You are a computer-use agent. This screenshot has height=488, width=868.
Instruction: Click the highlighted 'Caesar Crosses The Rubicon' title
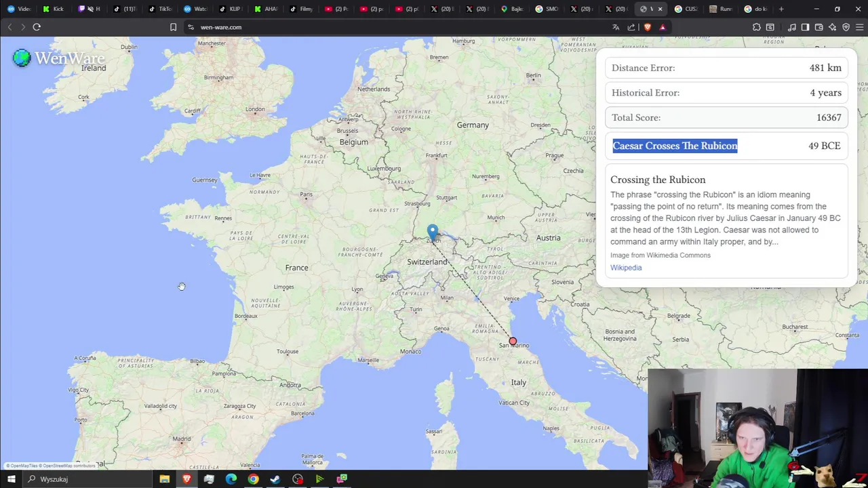click(x=675, y=146)
